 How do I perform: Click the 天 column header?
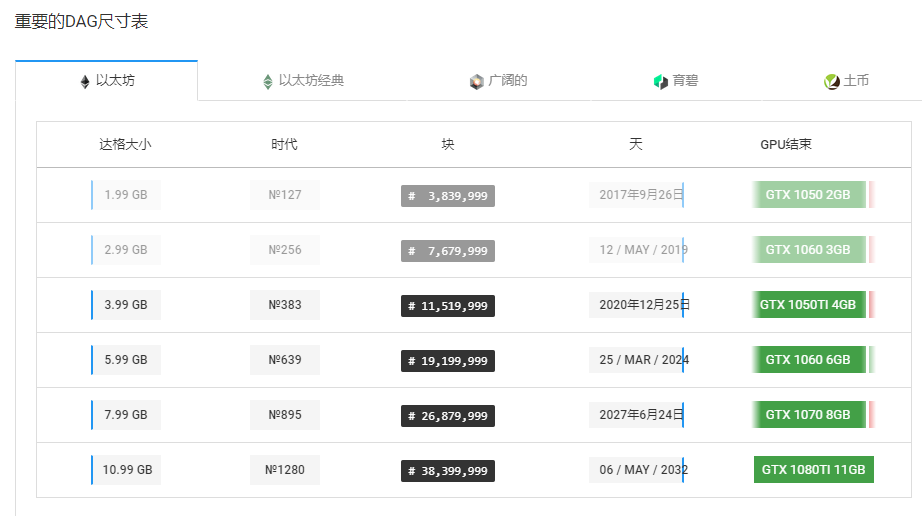pos(636,145)
